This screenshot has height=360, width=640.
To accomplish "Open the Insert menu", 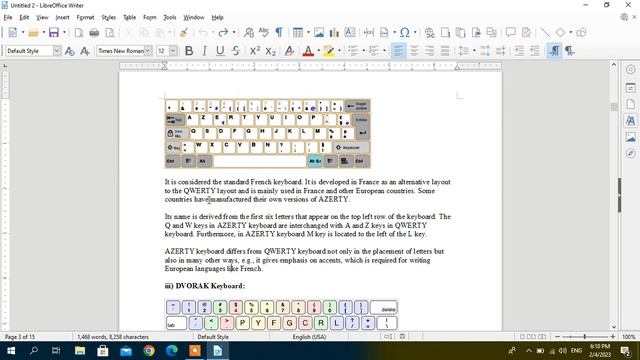I will click(x=62, y=18).
